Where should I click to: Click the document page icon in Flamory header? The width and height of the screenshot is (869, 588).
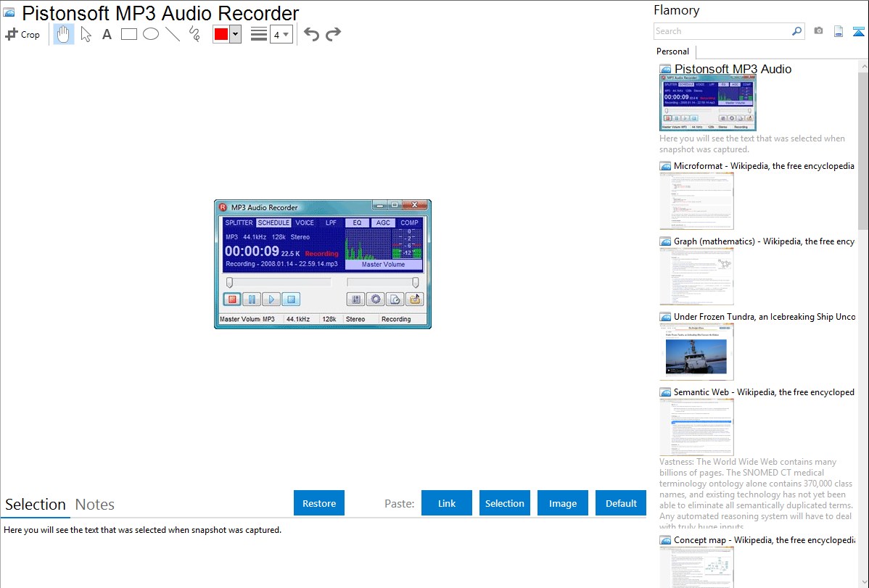pyautogui.click(x=839, y=31)
